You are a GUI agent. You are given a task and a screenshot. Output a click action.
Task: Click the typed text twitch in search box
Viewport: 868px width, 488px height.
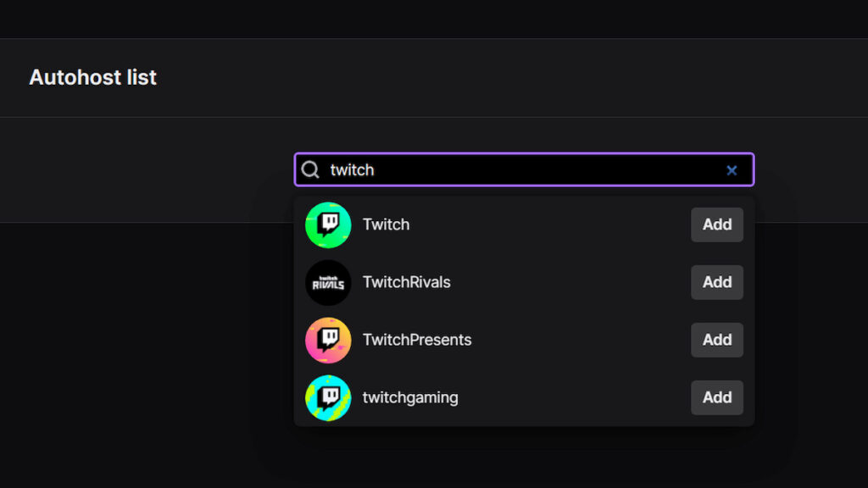(353, 169)
